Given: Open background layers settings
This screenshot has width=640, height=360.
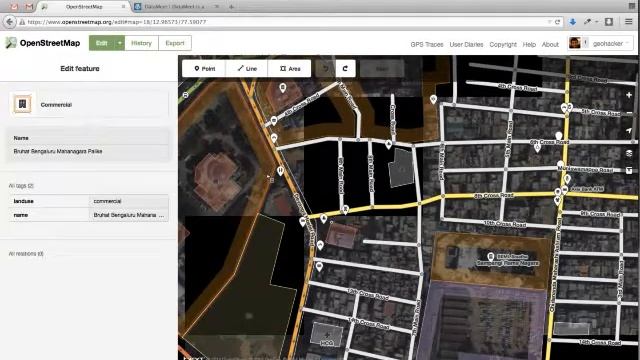Looking at the screenshot, I should tap(629, 153).
